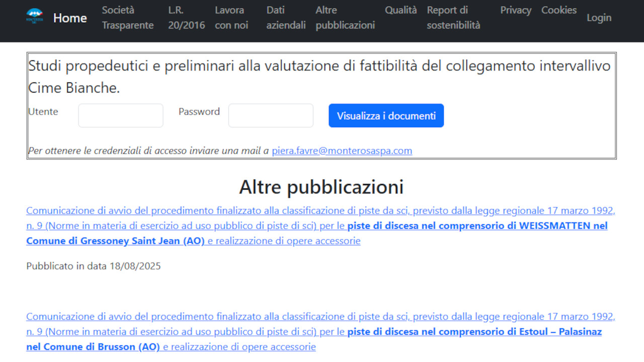Click inside the Password field
This screenshot has width=644, height=362.
click(270, 115)
